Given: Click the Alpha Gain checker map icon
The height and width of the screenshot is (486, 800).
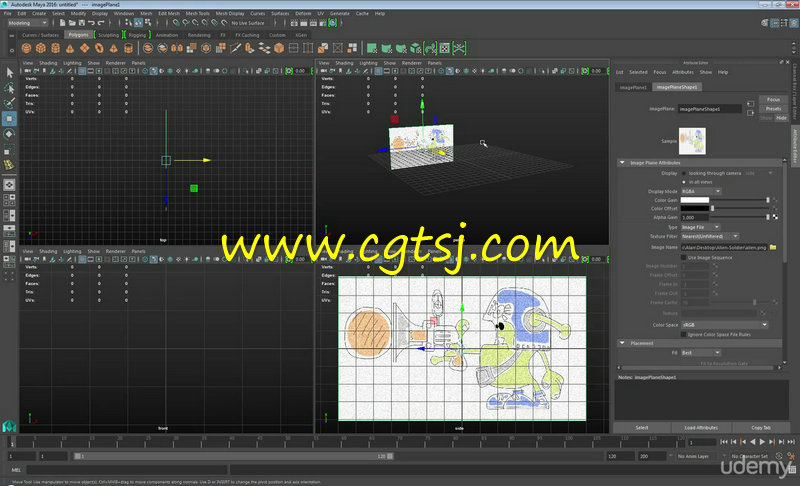Looking at the screenshot, I should [x=776, y=217].
